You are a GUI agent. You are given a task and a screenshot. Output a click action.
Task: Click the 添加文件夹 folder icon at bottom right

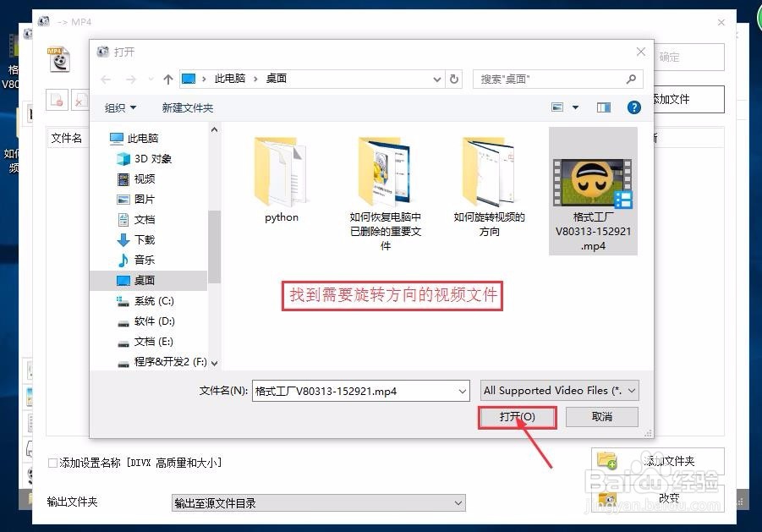608,460
